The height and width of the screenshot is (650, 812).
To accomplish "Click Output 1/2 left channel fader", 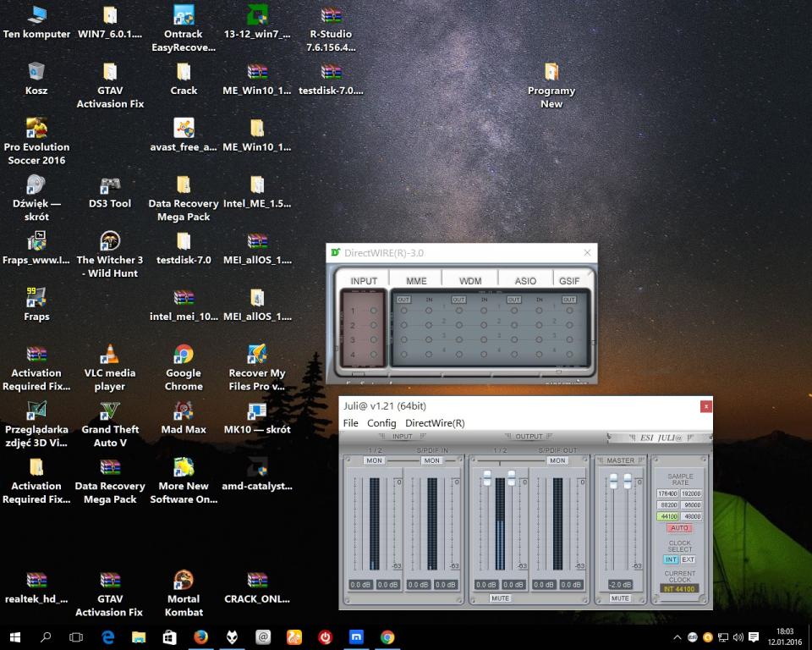I will pos(487,478).
